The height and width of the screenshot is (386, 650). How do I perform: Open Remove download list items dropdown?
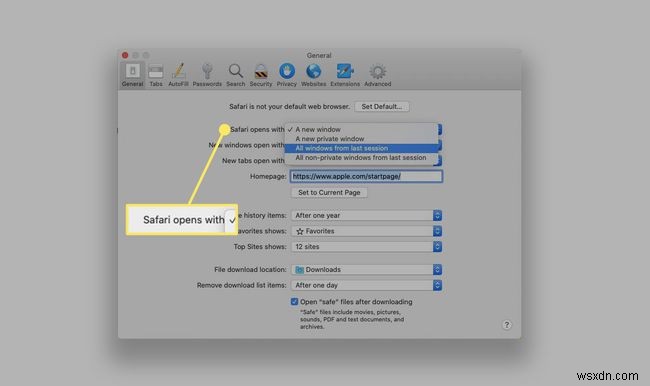click(366, 285)
